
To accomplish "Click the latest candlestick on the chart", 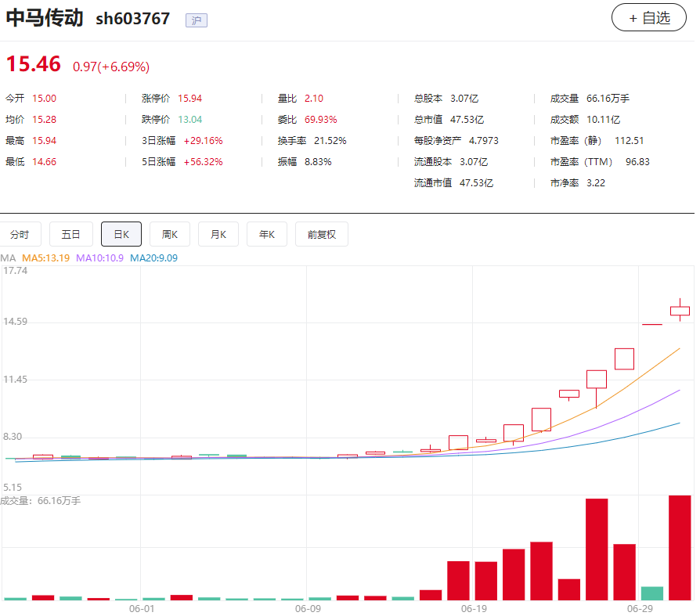I will (680, 310).
